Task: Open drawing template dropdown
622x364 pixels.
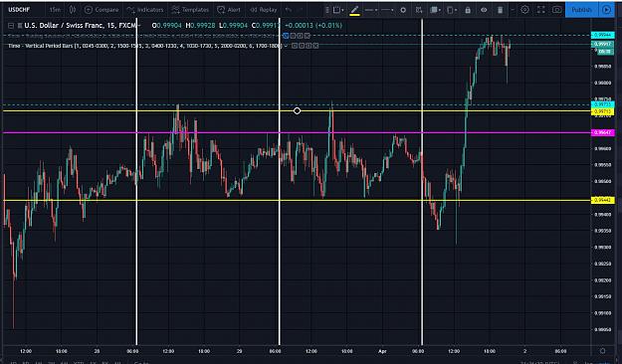Action: [338, 10]
